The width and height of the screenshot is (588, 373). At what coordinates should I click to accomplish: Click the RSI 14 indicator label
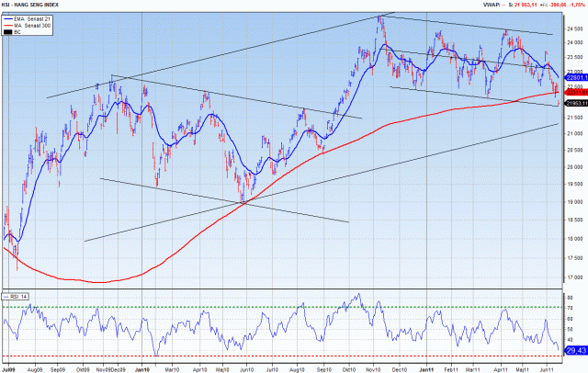point(16,295)
